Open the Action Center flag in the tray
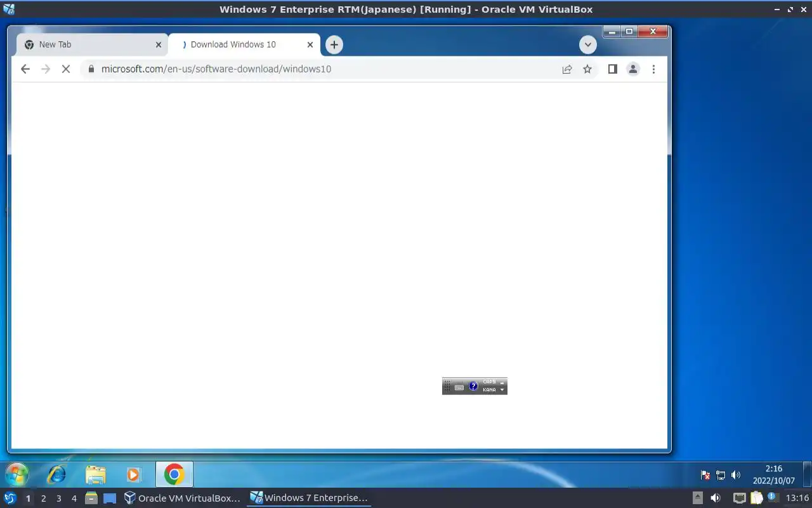 [705, 475]
